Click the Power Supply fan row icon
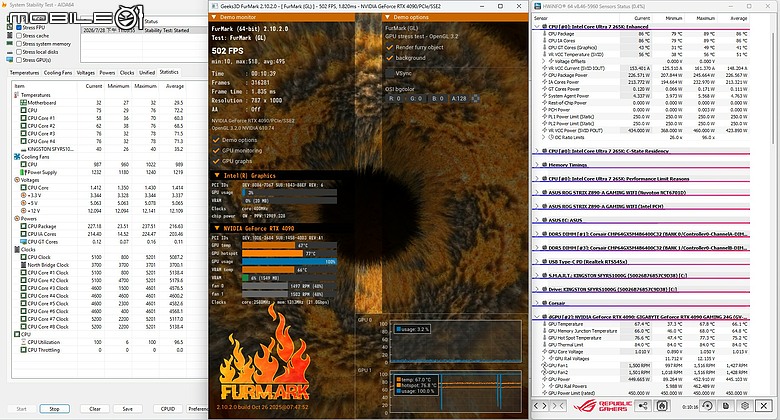 coord(23,172)
